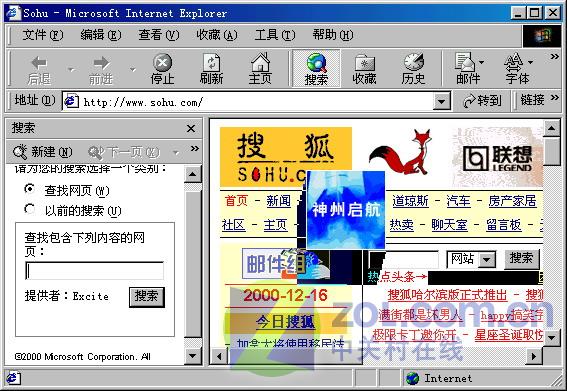Expand search pane toolbar overflow chevron

point(195,148)
